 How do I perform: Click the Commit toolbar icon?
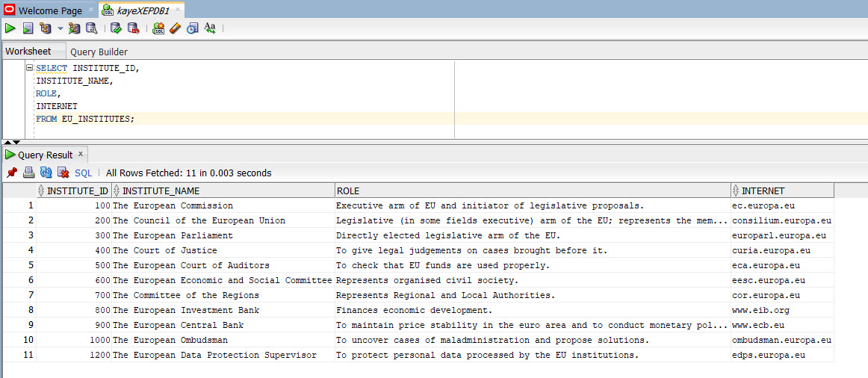[116, 28]
